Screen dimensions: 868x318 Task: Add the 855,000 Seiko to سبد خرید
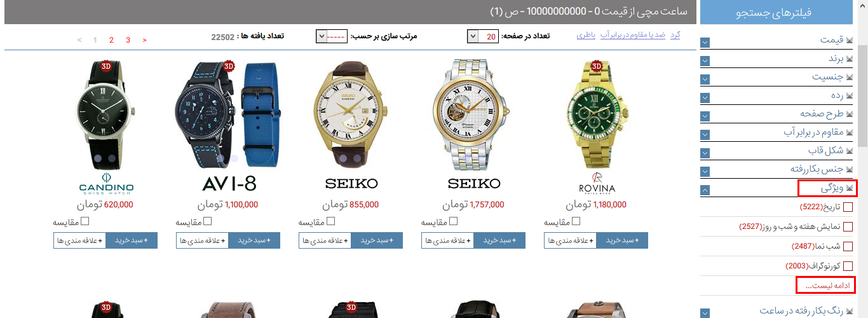tap(377, 240)
